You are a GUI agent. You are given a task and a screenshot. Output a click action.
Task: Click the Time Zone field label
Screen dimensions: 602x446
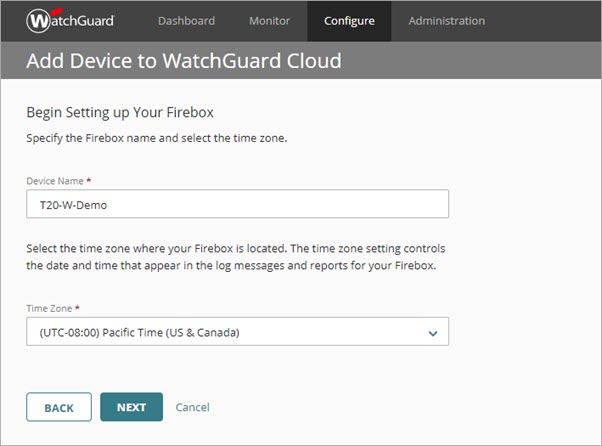pos(51,308)
